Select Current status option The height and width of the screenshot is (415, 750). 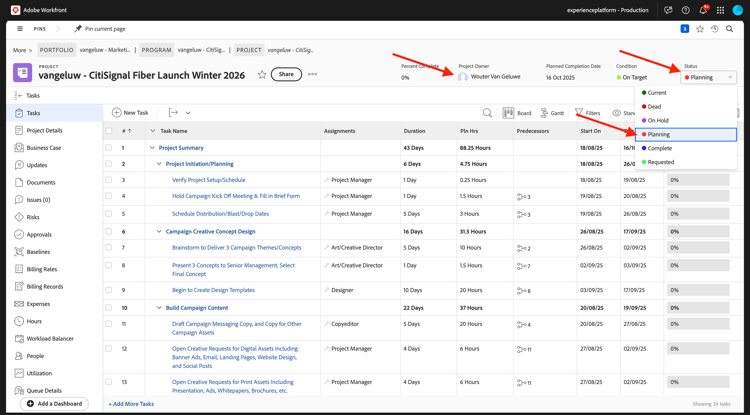(x=686, y=93)
